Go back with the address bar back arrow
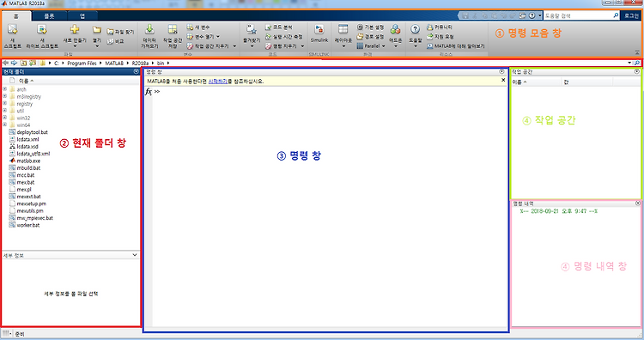The height and width of the screenshot is (340, 644). tap(5, 64)
